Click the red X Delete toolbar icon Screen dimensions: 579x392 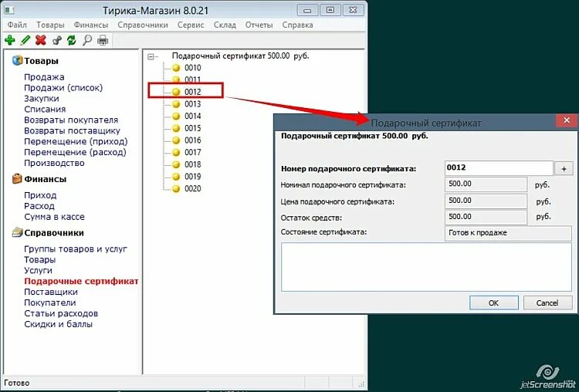pos(41,40)
